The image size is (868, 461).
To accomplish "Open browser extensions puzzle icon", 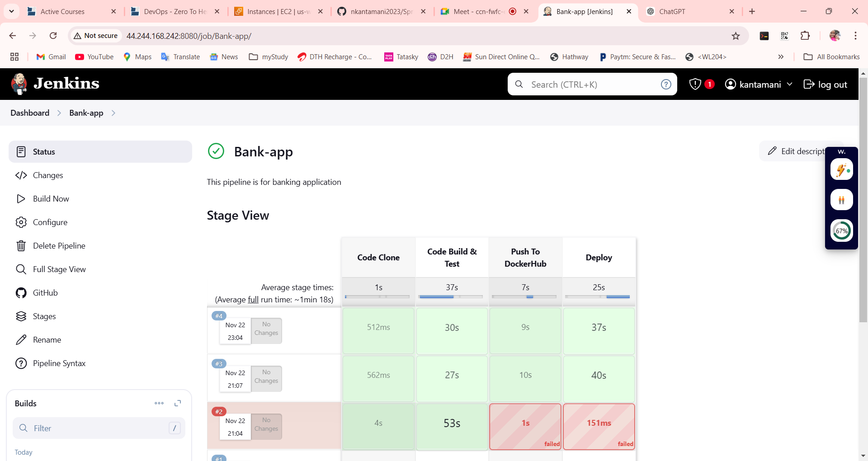I will (805, 36).
